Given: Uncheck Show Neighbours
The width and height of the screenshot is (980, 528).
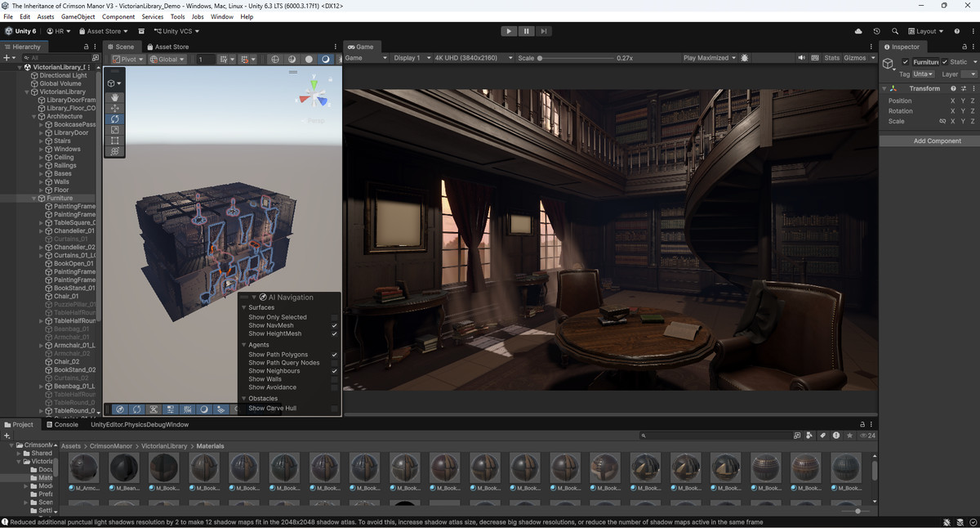Looking at the screenshot, I should pyautogui.click(x=334, y=371).
